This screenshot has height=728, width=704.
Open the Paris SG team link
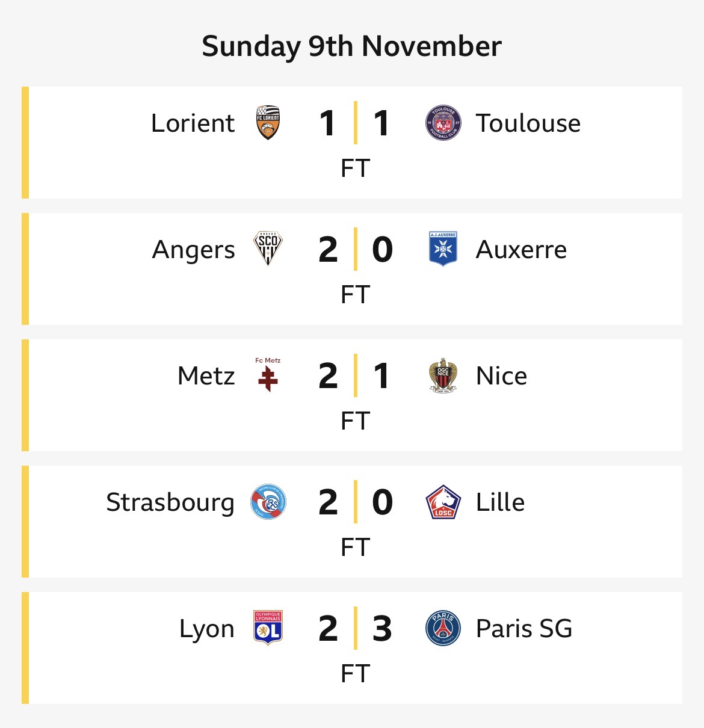[523, 629]
